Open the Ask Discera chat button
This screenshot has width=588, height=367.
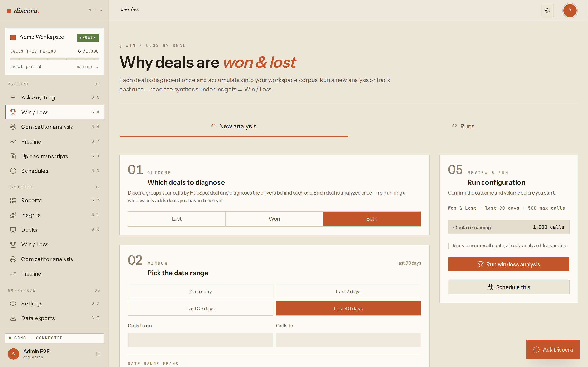pos(553,349)
